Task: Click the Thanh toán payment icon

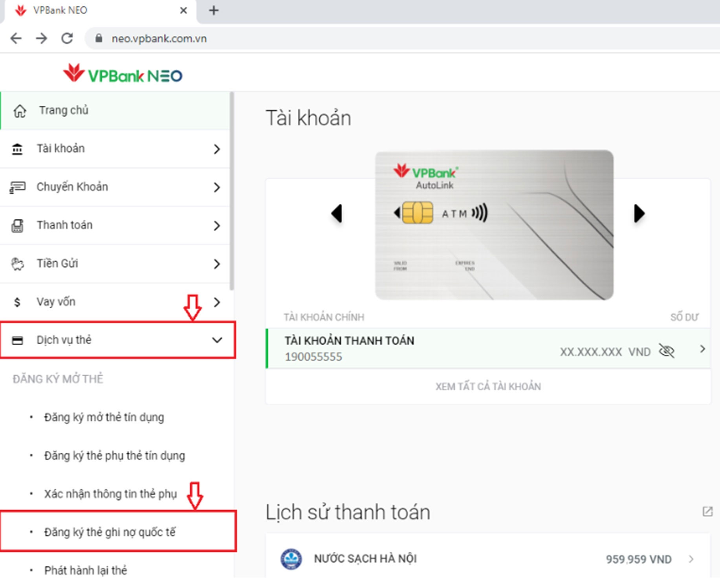Action: (x=17, y=225)
